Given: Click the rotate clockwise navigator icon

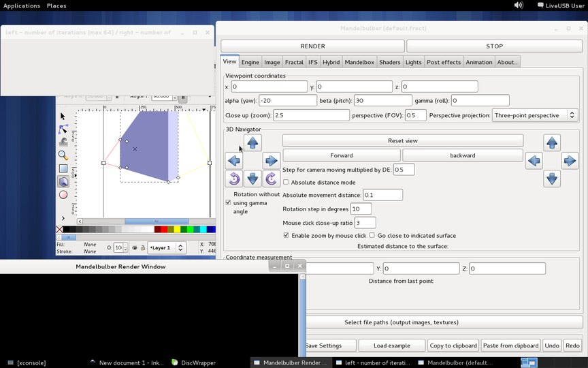Looking at the screenshot, I should (271, 179).
